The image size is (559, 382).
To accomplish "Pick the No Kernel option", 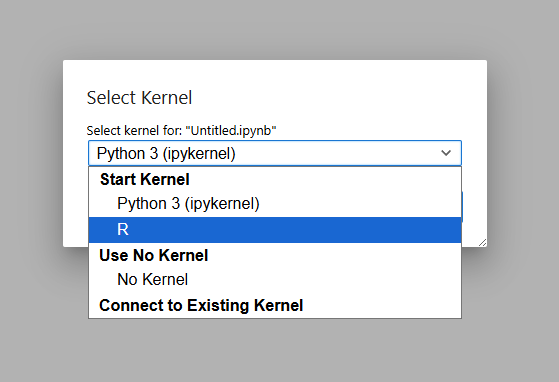I will point(275,280).
